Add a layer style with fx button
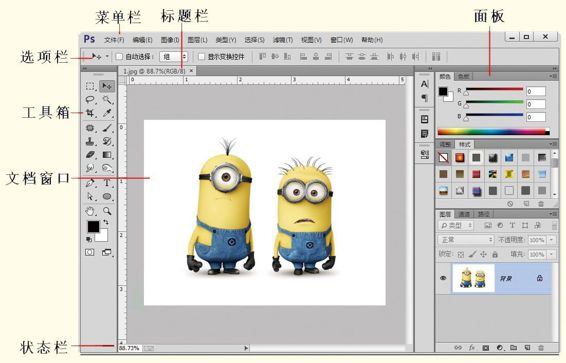 [471, 348]
